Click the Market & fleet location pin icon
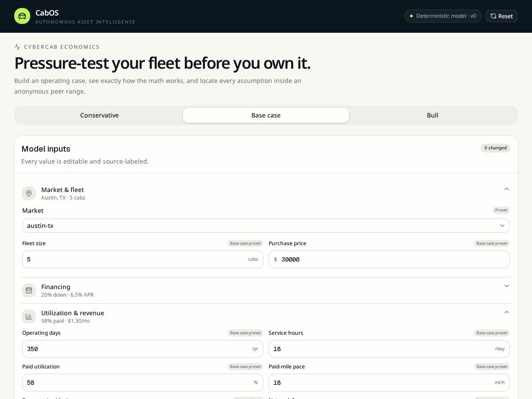The image size is (532, 399). (29, 193)
